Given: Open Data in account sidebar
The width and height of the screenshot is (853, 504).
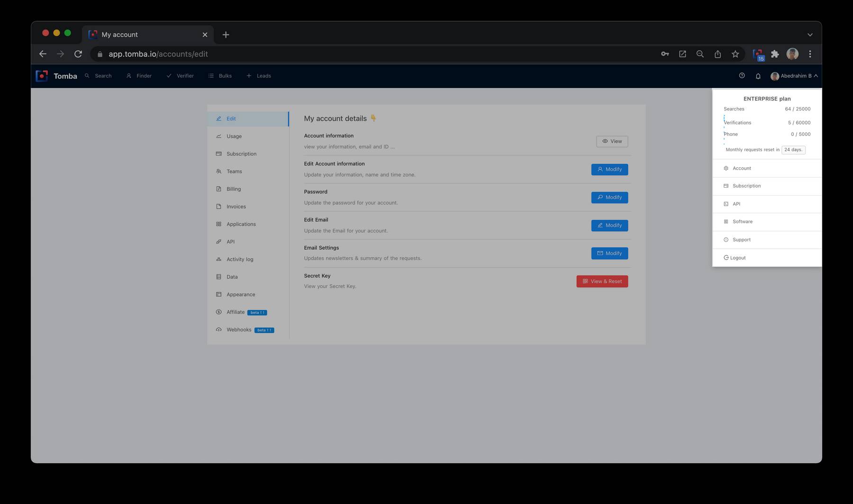Looking at the screenshot, I should click(x=248, y=277).
